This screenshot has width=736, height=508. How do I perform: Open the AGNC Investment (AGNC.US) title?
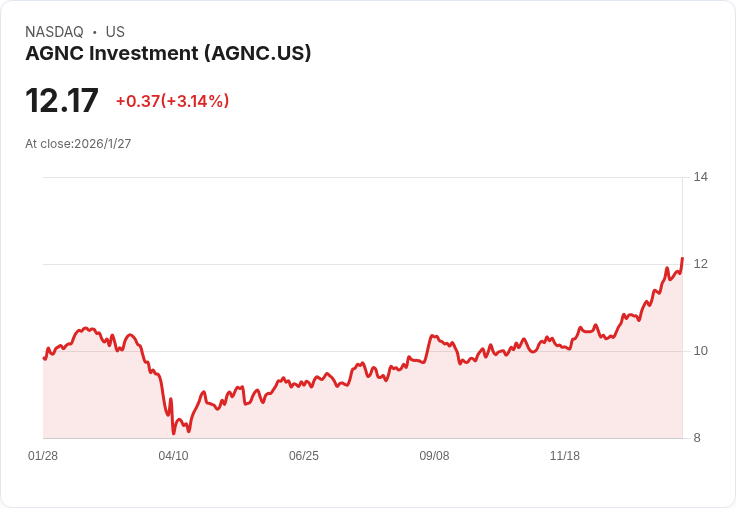click(x=168, y=53)
